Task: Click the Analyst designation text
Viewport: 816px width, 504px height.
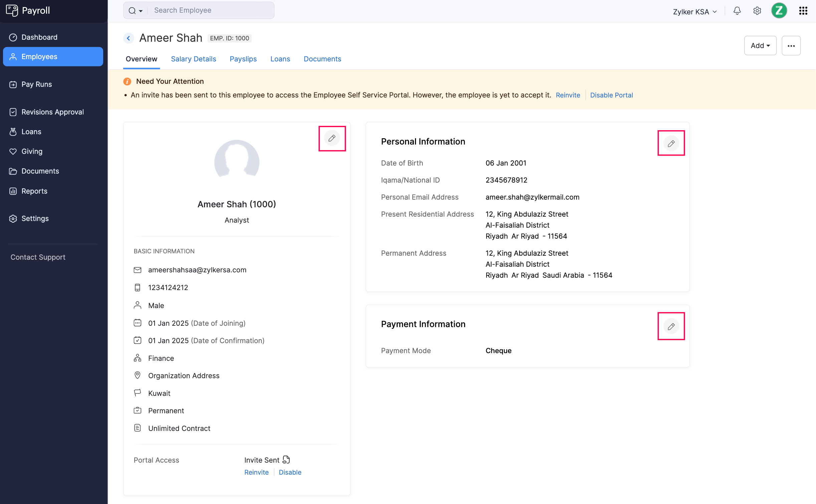Action: coord(237,220)
